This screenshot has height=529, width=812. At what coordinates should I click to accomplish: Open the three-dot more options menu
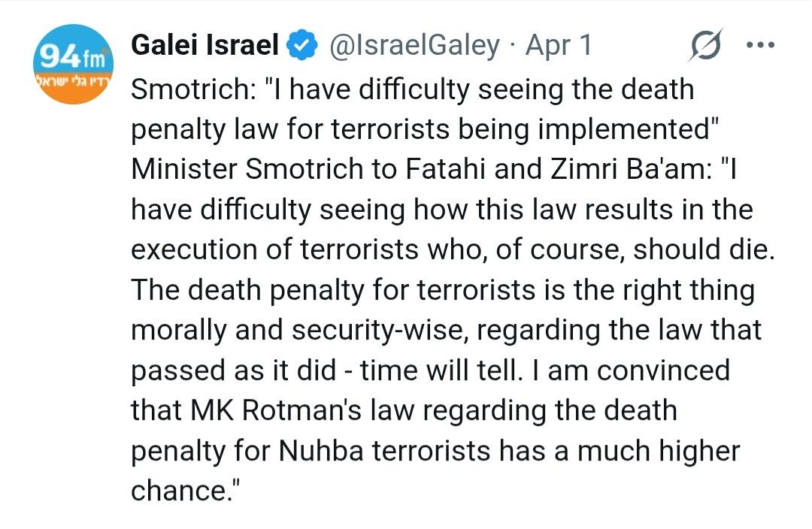point(759,45)
